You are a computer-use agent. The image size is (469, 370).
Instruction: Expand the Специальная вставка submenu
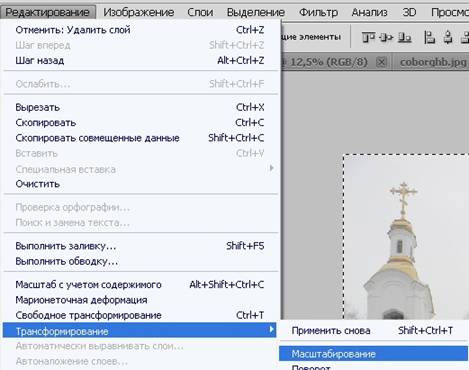tap(140, 169)
